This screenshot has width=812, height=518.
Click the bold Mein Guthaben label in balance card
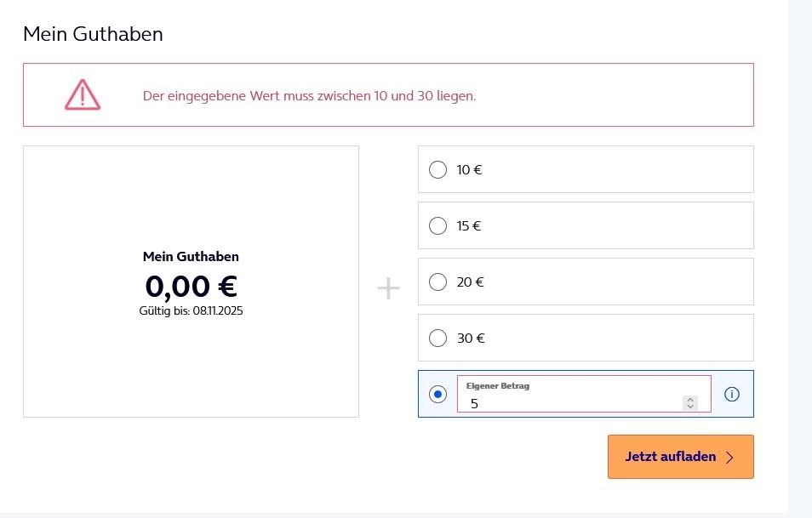click(x=191, y=256)
